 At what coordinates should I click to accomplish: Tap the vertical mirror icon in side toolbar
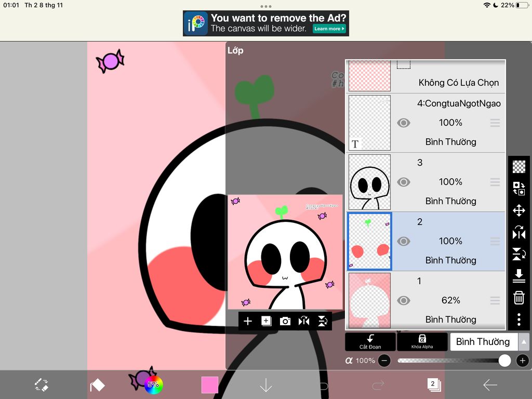tap(519, 254)
